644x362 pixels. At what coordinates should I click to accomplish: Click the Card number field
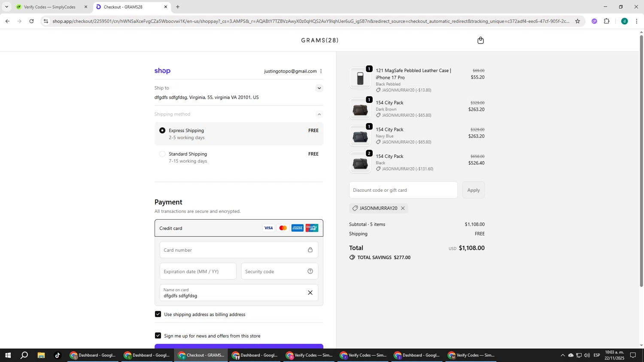239,250
